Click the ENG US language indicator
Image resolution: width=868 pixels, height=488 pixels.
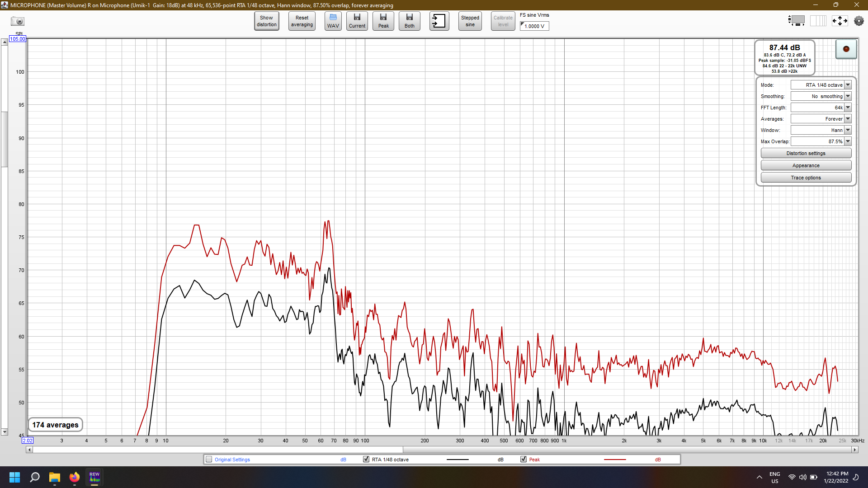tap(775, 477)
